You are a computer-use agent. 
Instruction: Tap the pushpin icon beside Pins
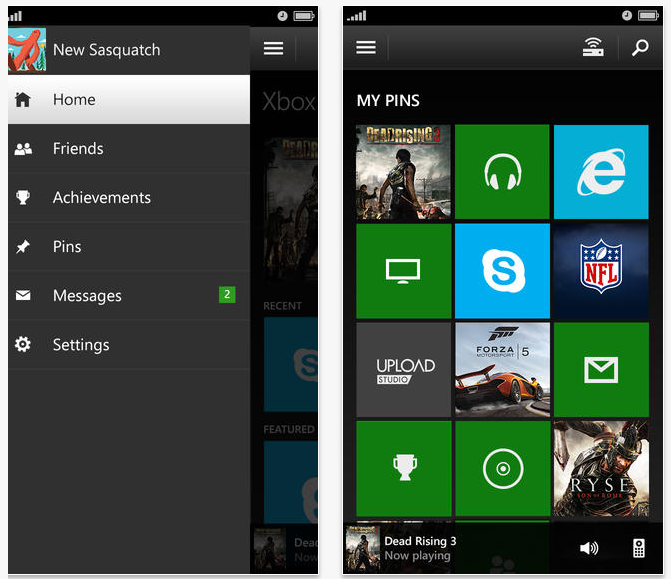[x=23, y=246]
